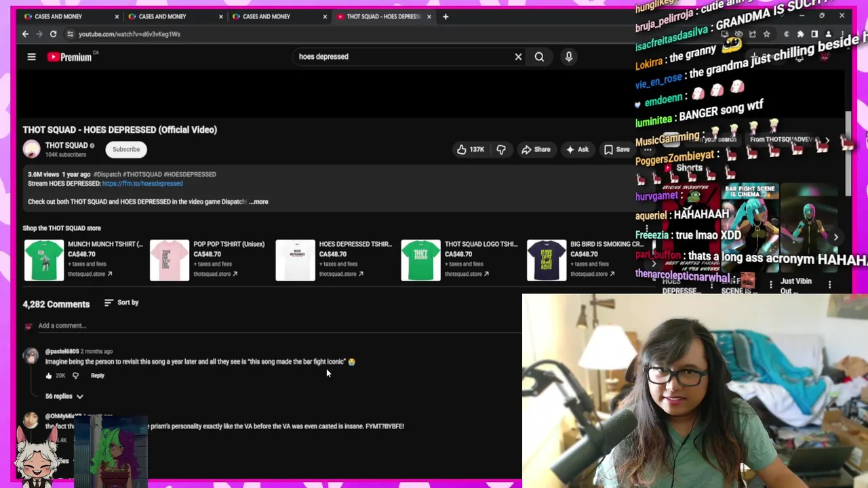Open the browser side panel icon

[814, 34]
